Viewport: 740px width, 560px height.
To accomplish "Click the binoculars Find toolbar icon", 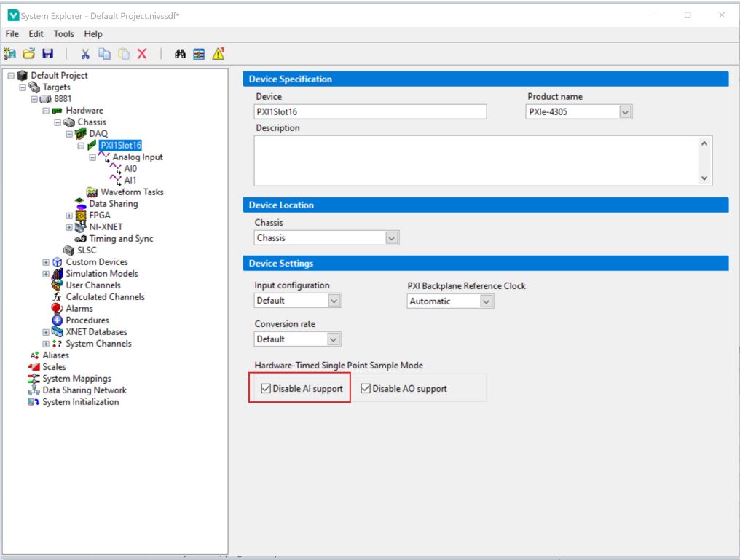I will click(x=180, y=54).
